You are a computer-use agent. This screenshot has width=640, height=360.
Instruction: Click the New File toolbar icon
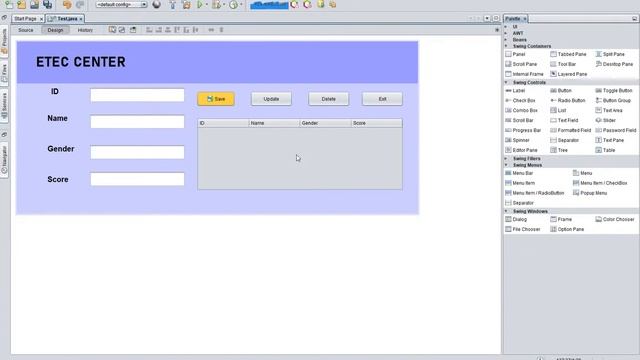click(x=9, y=4)
